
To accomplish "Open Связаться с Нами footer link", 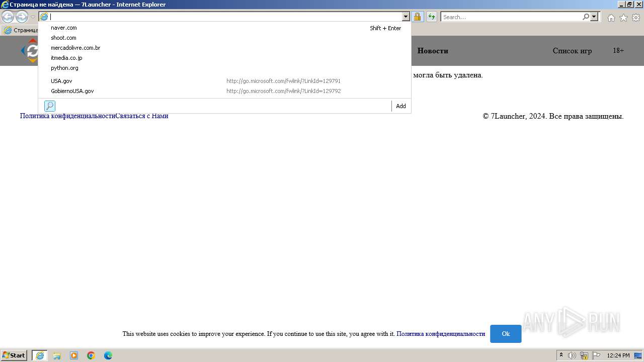I will pos(142,116).
